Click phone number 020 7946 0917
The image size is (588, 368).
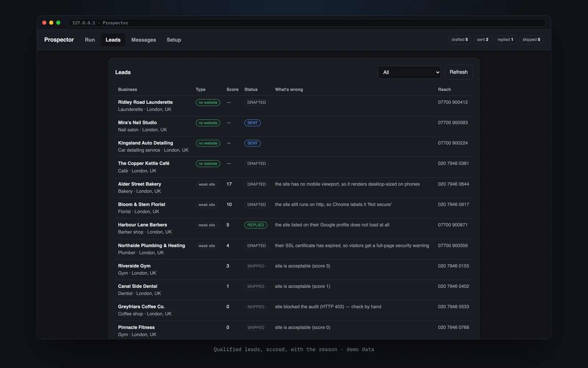tap(453, 205)
